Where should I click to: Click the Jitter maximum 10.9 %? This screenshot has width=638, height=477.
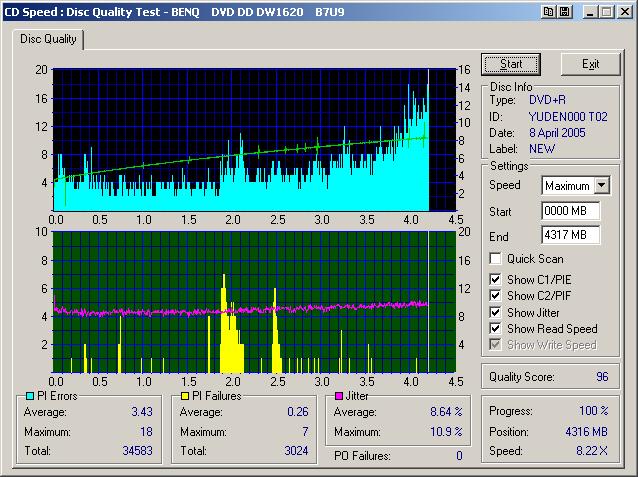pos(446,431)
